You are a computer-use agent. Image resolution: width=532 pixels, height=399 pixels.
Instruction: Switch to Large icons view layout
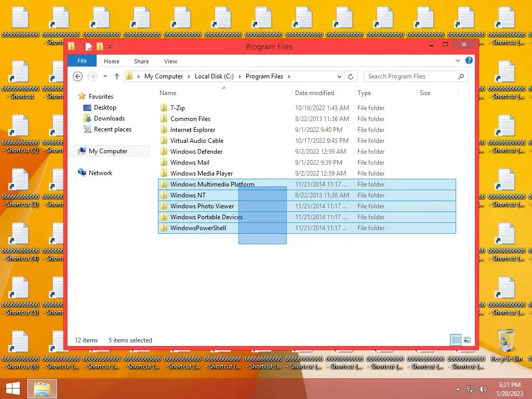[467, 340]
